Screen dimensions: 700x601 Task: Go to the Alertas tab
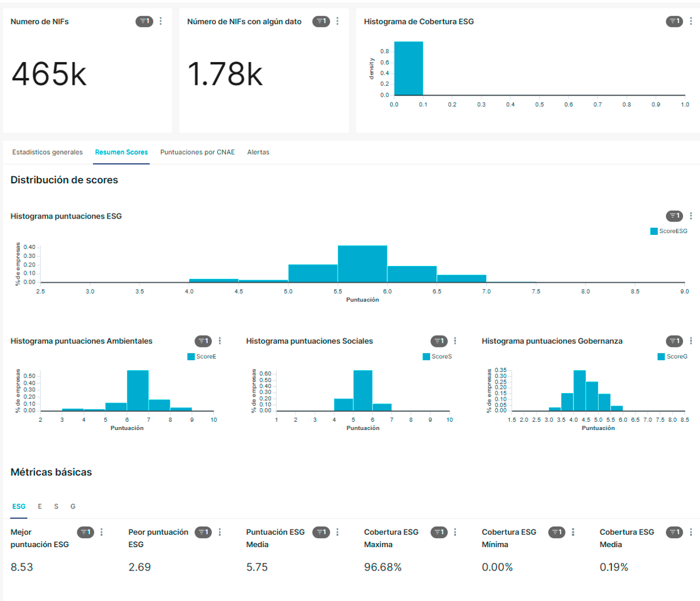[258, 152]
